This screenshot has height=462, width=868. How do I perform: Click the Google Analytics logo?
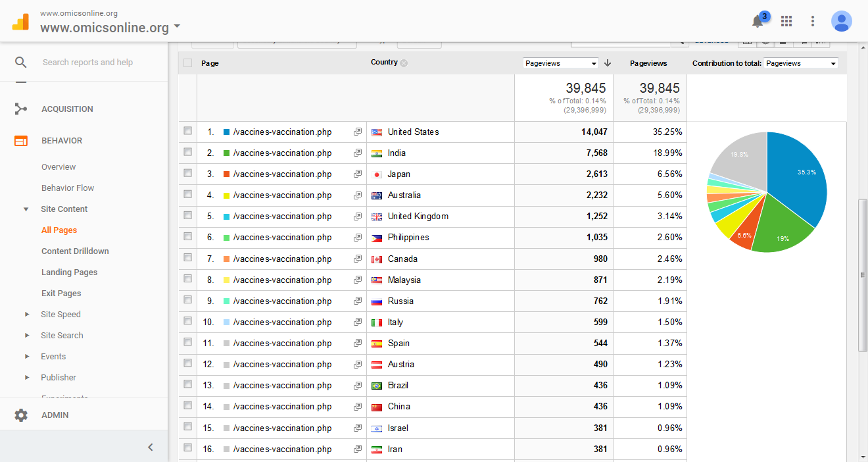point(20,21)
